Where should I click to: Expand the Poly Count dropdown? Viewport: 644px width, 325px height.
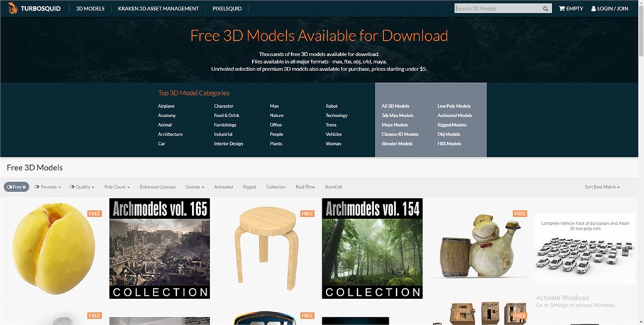pos(117,187)
